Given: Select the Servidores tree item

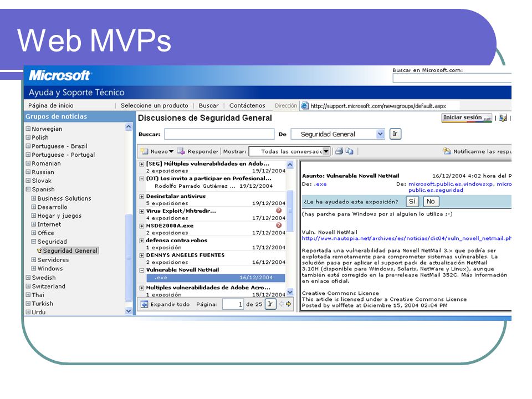Looking at the screenshot, I should [x=53, y=259].
